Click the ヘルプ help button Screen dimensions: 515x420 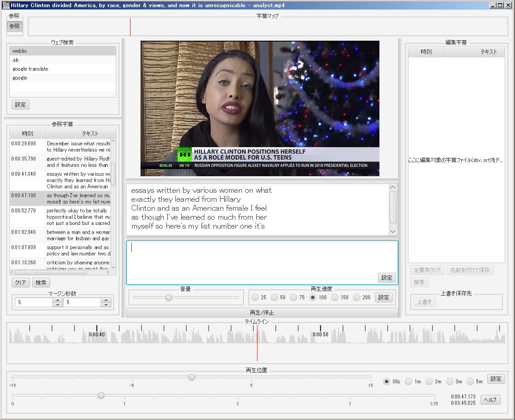point(490,400)
